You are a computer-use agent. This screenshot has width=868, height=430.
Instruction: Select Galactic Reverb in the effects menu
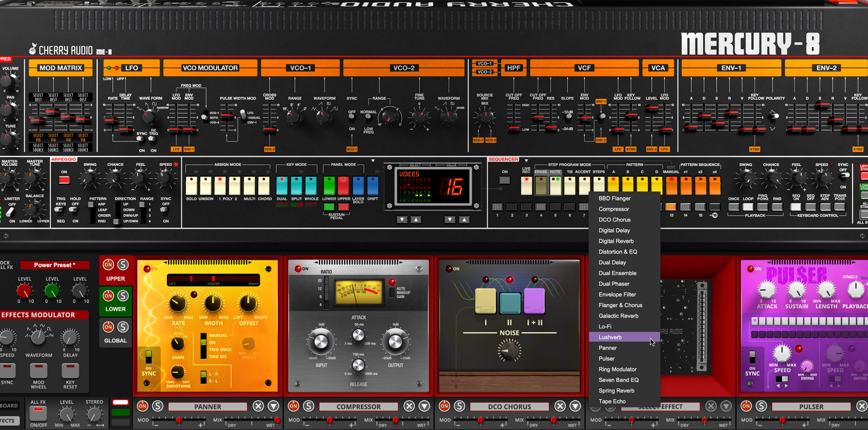[618, 316]
